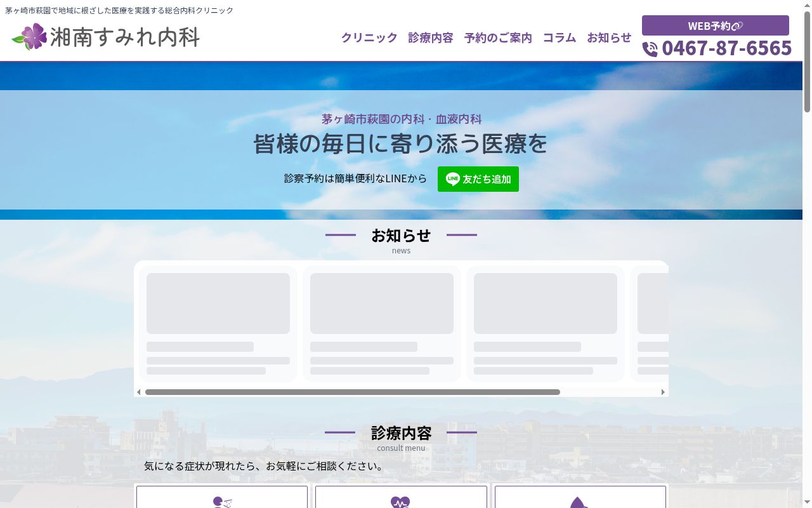The width and height of the screenshot is (812, 508).
Task: Click the news horizontal scrollbar thumb
Action: [x=353, y=392]
